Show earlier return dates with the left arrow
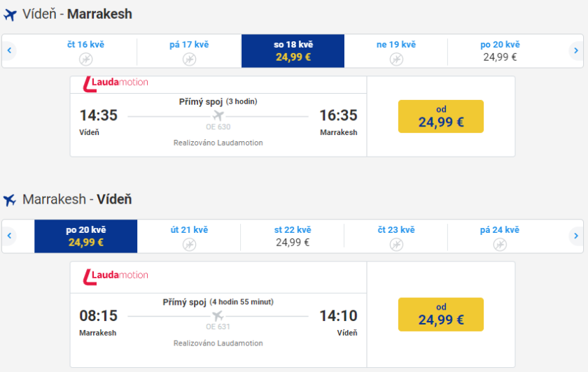The image size is (588, 372). coord(9,236)
